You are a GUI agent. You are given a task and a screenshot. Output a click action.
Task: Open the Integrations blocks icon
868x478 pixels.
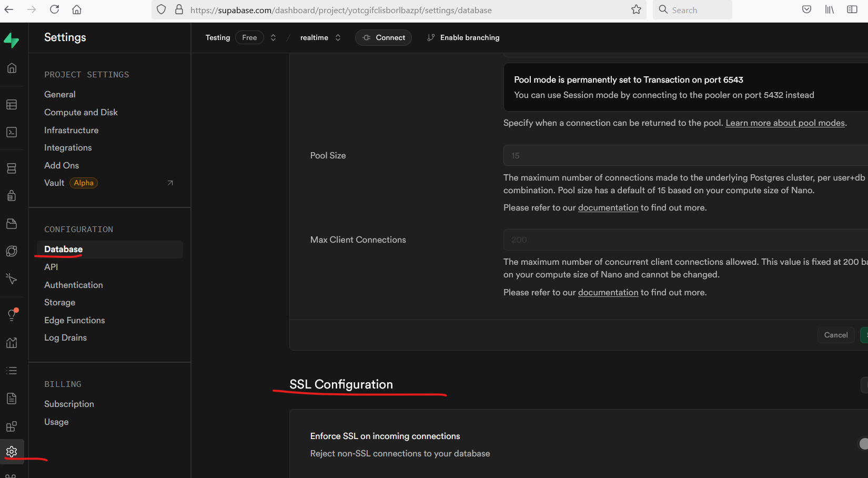pos(12,426)
